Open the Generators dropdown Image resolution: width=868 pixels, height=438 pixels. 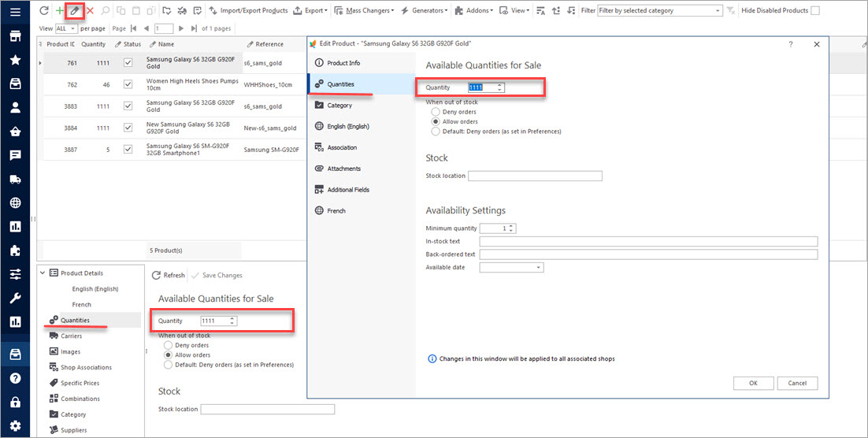click(x=424, y=10)
